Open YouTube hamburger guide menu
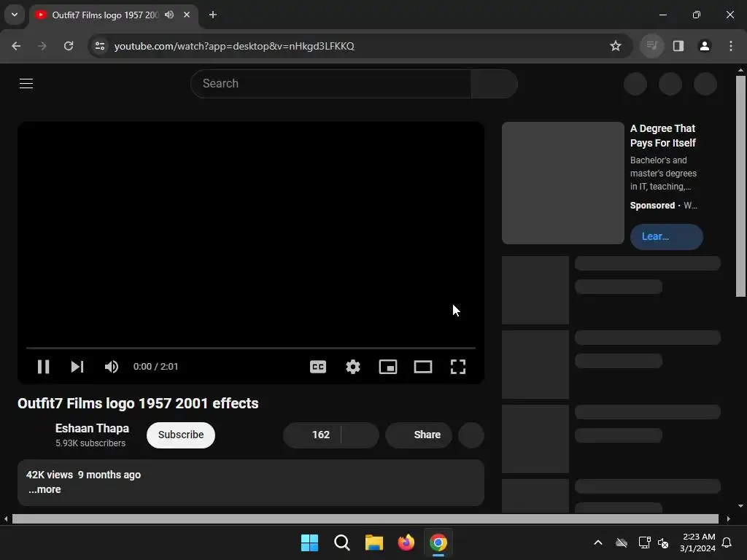The image size is (747, 560). 26,84
